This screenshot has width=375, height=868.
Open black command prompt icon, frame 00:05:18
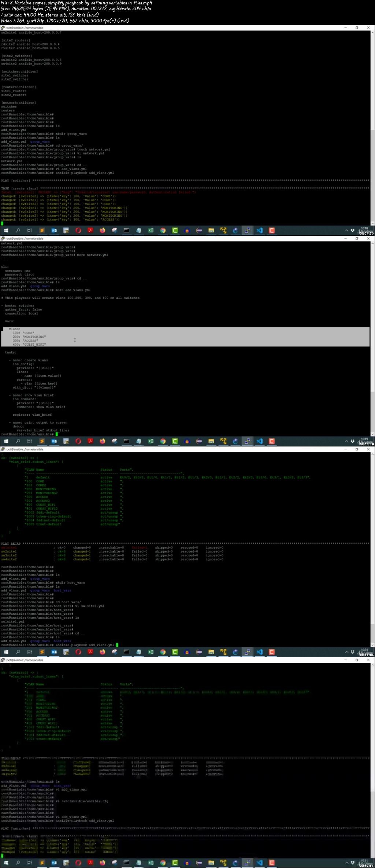(x=126, y=441)
